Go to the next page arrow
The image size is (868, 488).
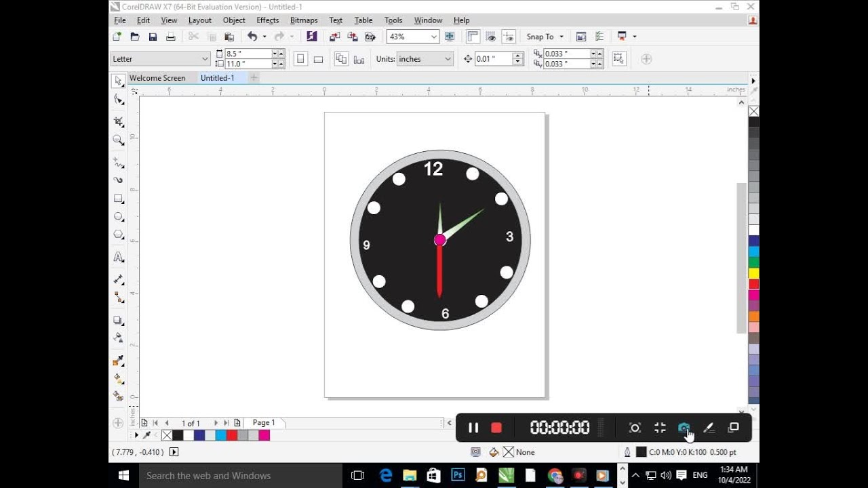[x=216, y=422]
